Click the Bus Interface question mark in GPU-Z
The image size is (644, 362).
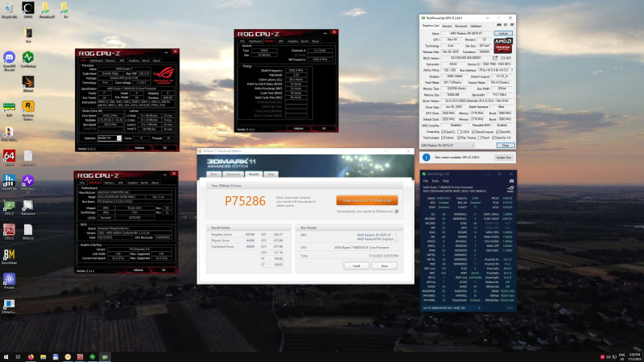[512, 70]
